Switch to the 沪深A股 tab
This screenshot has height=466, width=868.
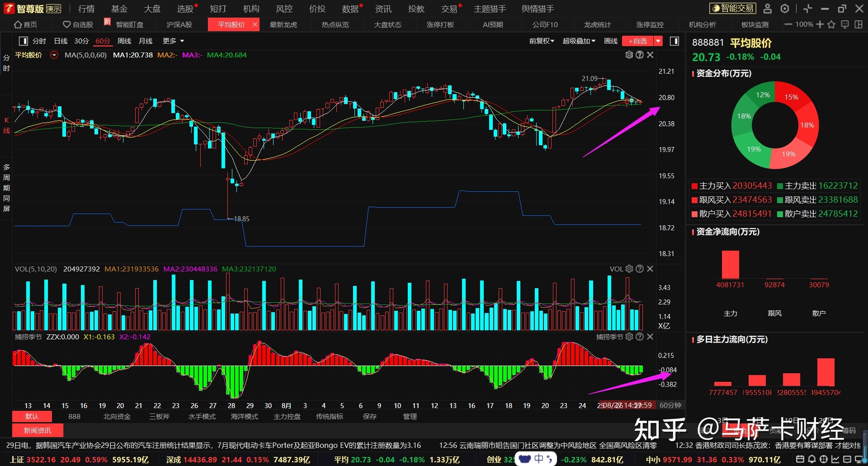[x=179, y=24]
